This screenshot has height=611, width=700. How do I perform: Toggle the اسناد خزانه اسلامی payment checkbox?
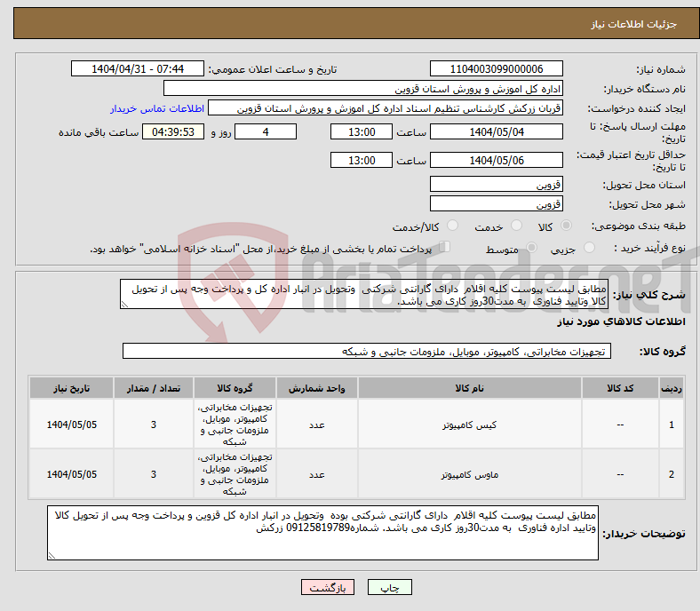point(444,247)
